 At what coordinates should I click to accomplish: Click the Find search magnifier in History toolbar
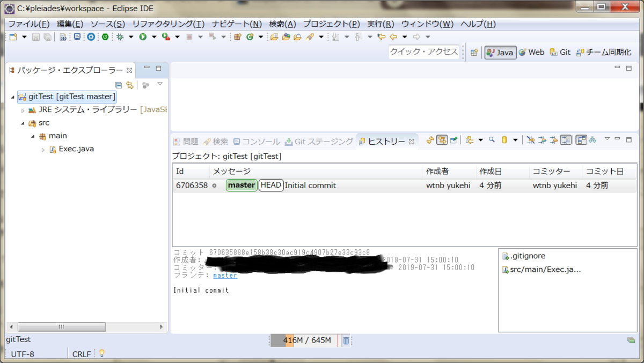492,140
